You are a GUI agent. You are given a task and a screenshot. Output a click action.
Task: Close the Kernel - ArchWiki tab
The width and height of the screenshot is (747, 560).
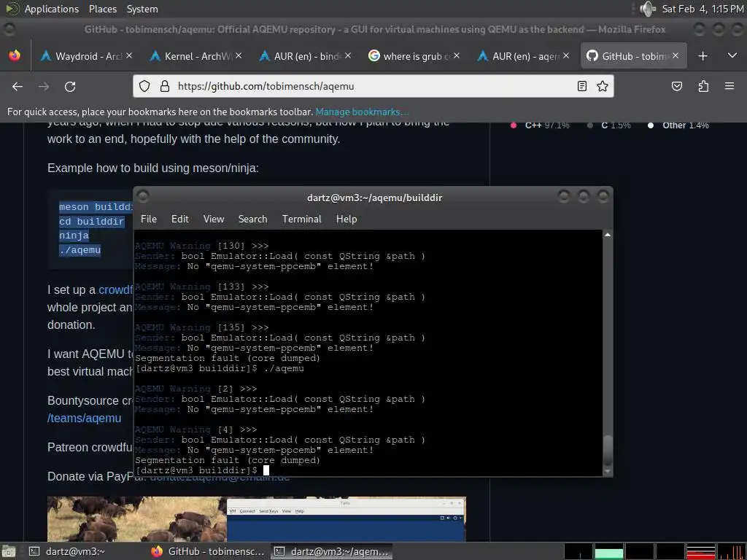(239, 55)
